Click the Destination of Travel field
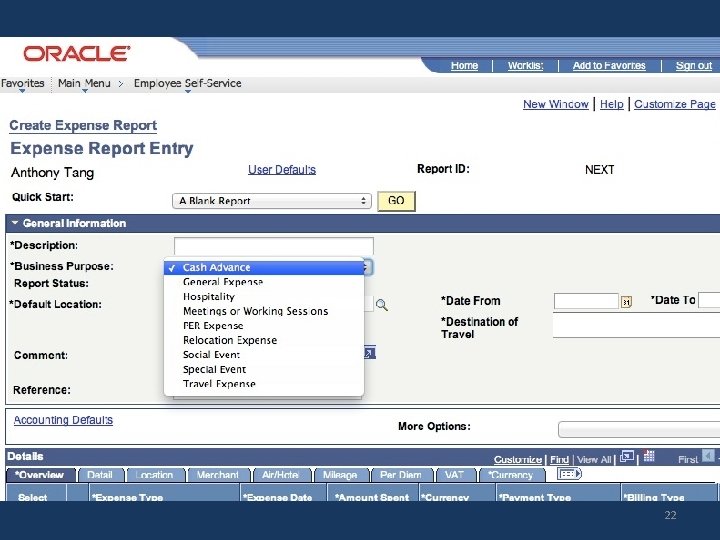The width and height of the screenshot is (720, 540). (636, 326)
